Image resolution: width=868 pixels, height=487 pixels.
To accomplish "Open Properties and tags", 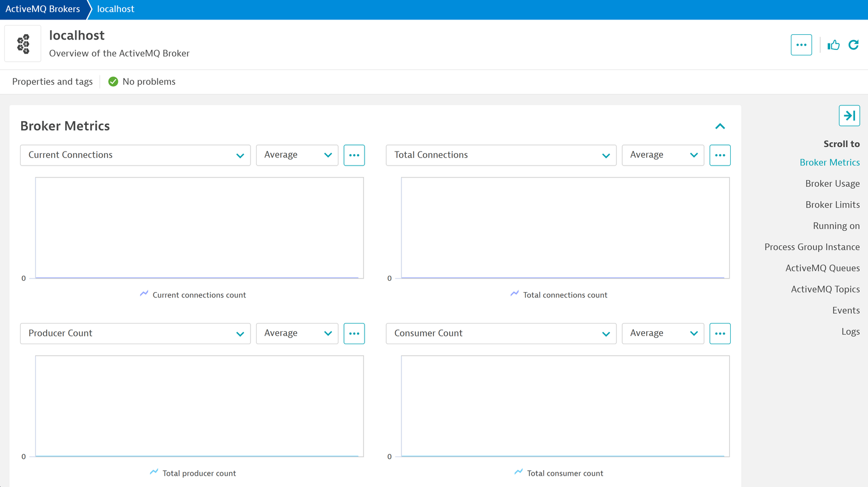I will pyautogui.click(x=53, y=81).
